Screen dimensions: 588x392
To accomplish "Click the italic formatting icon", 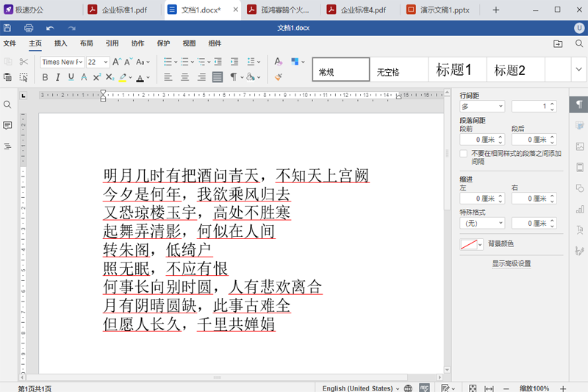I will [x=58, y=77].
